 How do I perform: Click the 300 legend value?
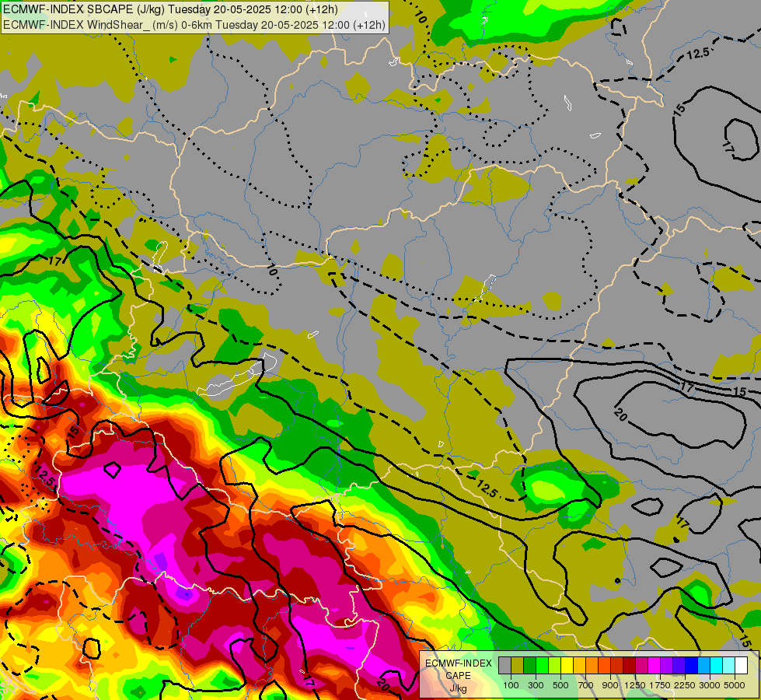(536, 685)
